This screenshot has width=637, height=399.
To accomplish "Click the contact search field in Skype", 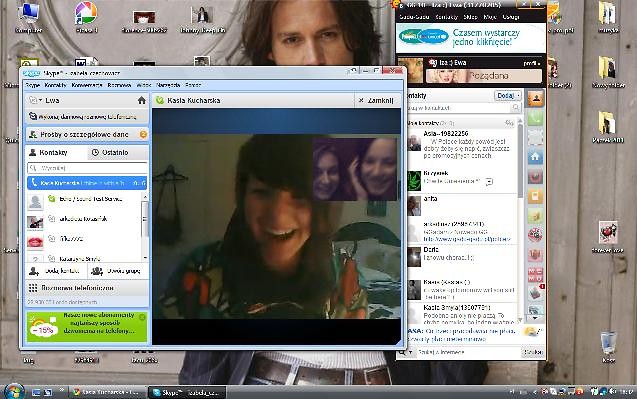I will coord(87,167).
